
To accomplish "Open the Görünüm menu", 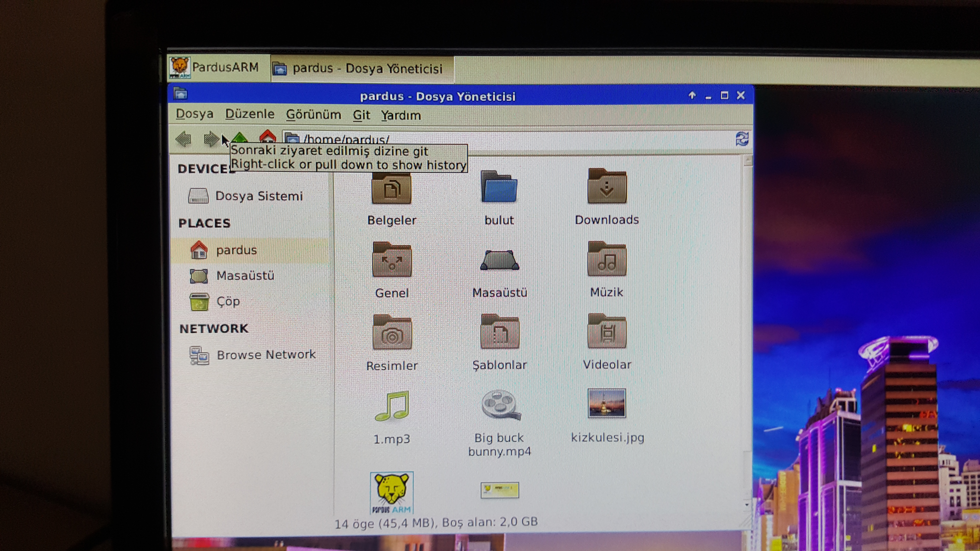I will pyautogui.click(x=313, y=115).
